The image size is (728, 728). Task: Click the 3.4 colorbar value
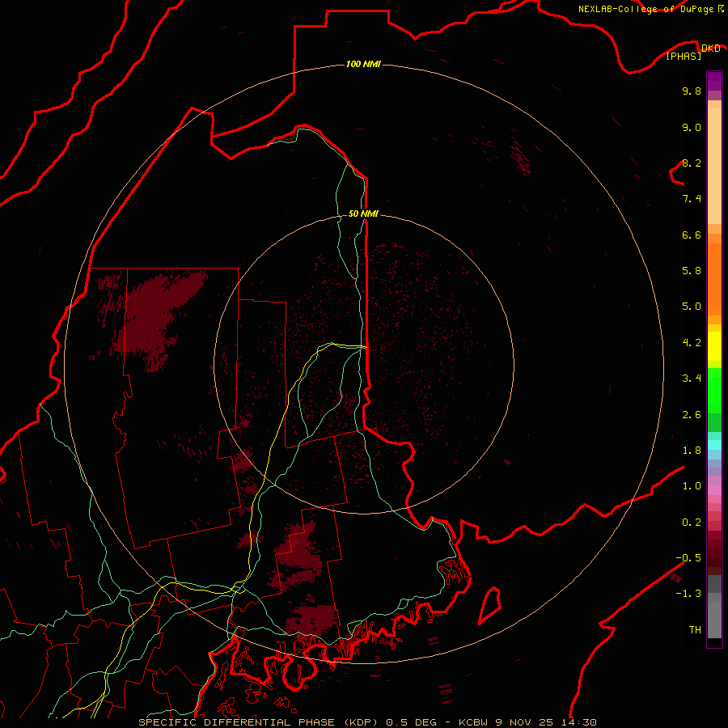pos(692,379)
